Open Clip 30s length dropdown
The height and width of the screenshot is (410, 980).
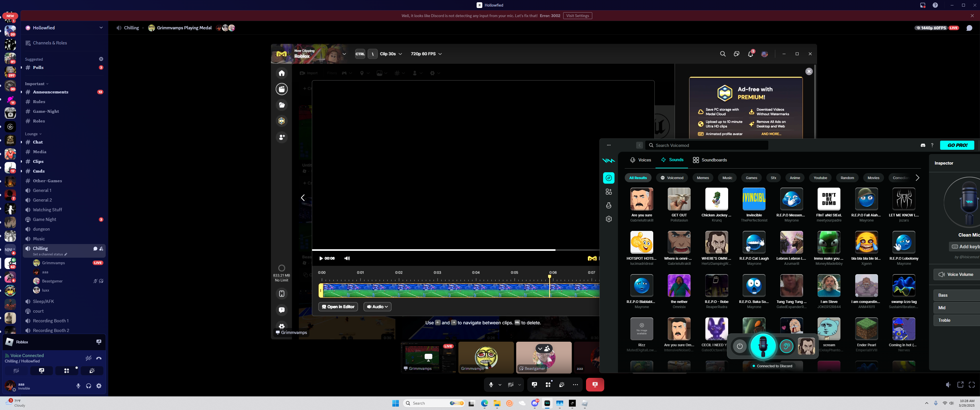pos(391,54)
